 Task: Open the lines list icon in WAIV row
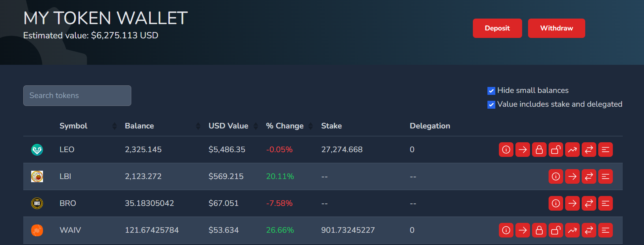point(605,230)
